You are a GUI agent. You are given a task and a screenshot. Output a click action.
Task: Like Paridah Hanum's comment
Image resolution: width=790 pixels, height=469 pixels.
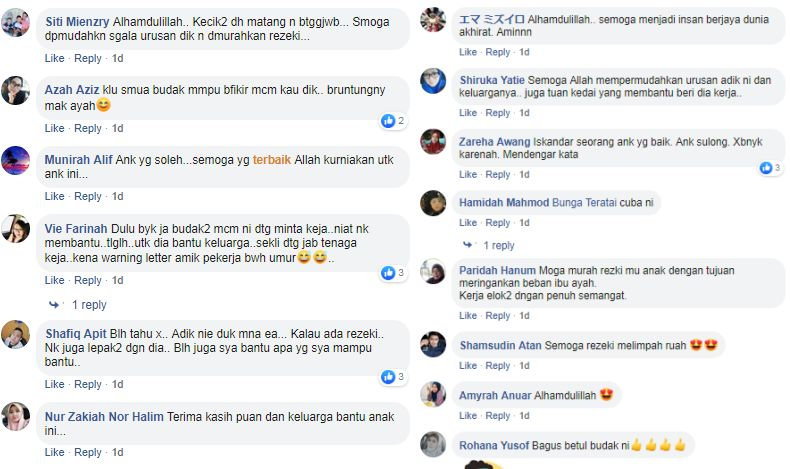468,316
